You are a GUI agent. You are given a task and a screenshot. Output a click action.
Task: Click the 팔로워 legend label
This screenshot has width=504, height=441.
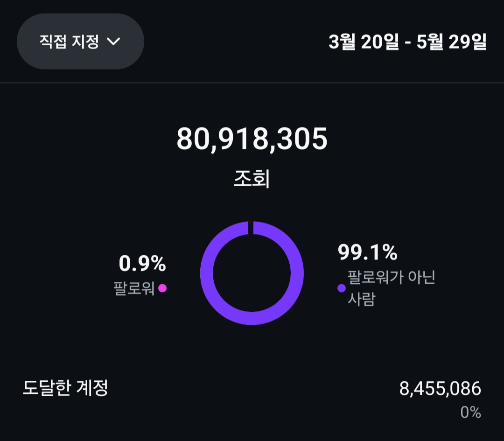tap(134, 288)
